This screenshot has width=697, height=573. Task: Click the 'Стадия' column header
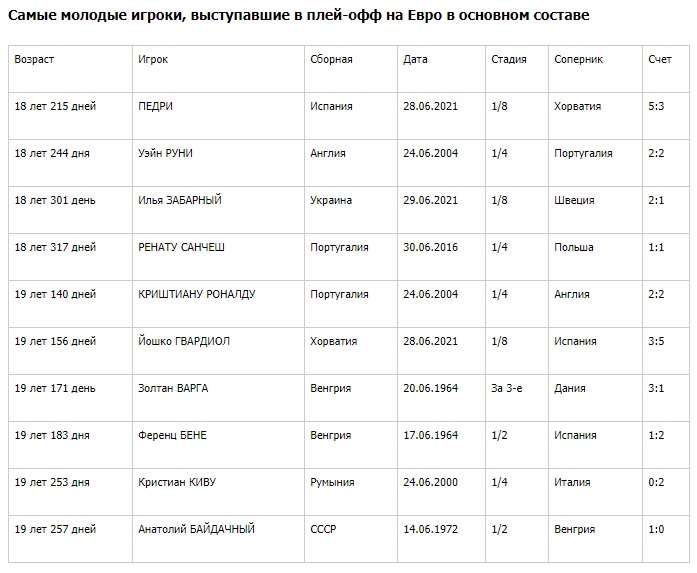[509, 60]
